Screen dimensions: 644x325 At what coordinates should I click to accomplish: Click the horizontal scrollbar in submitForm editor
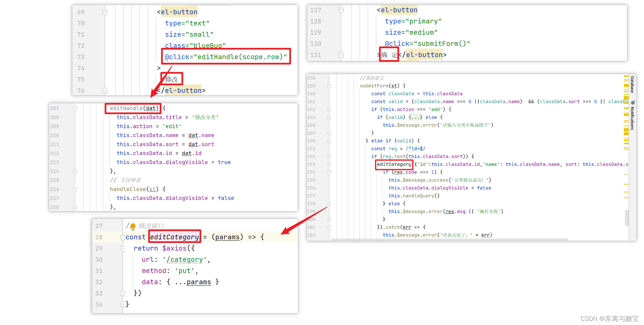tap(450, 240)
